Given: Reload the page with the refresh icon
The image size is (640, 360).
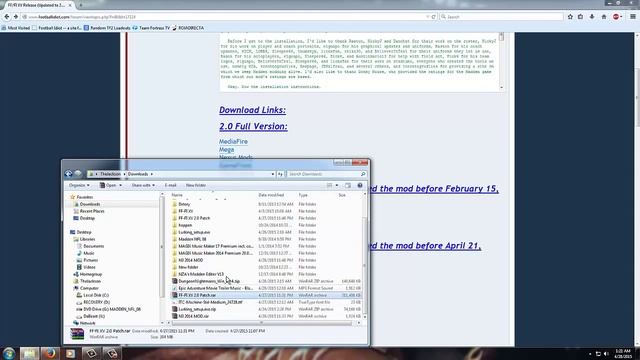Looking at the screenshot, I should click(x=433, y=17).
